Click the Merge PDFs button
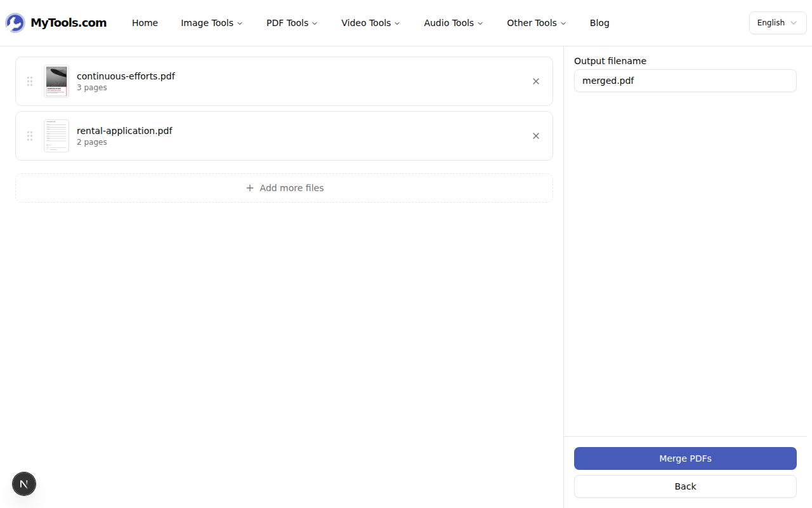Image resolution: width=812 pixels, height=508 pixels. coord(685,458)
